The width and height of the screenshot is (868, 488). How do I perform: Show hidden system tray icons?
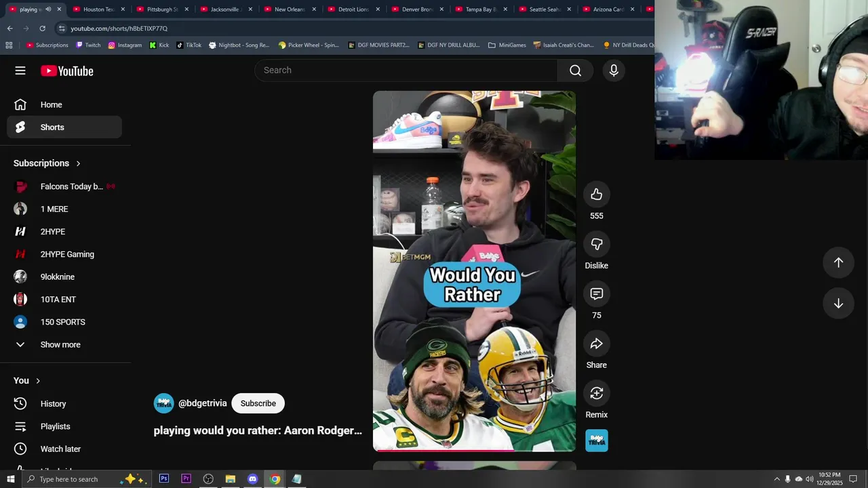776,479
